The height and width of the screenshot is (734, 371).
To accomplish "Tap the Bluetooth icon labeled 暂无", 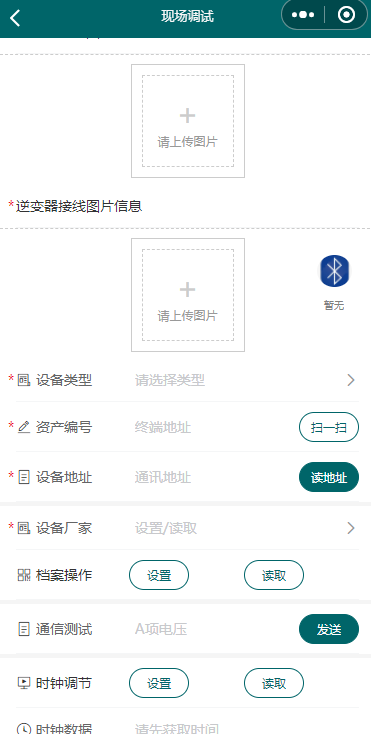I will point(335,271).
